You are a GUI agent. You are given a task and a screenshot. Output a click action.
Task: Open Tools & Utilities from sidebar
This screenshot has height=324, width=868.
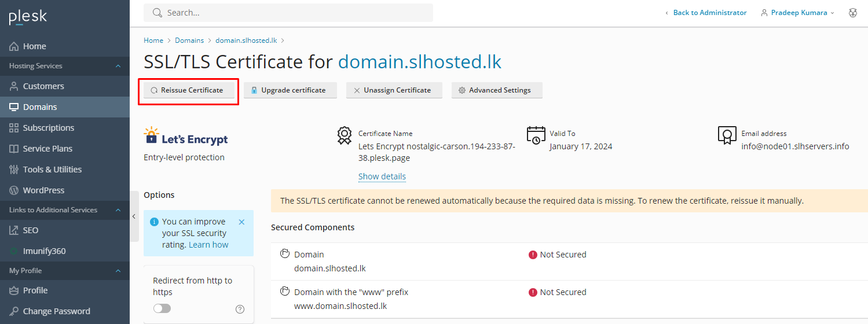[52, 170]
